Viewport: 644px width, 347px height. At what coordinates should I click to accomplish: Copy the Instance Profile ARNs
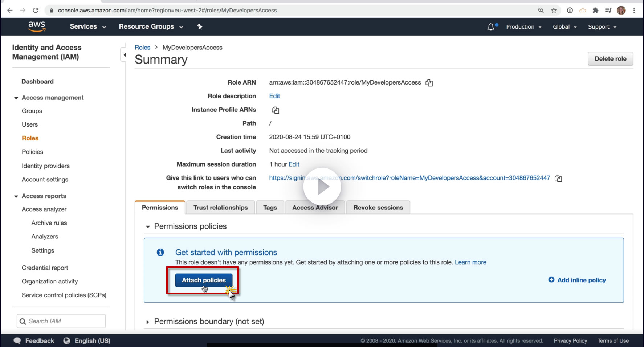coord(276,110)
